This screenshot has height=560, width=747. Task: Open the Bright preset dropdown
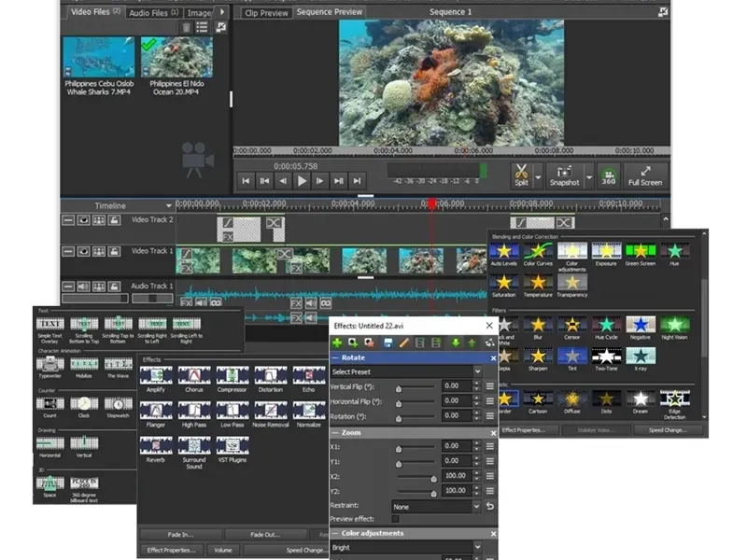pos(406,547)
